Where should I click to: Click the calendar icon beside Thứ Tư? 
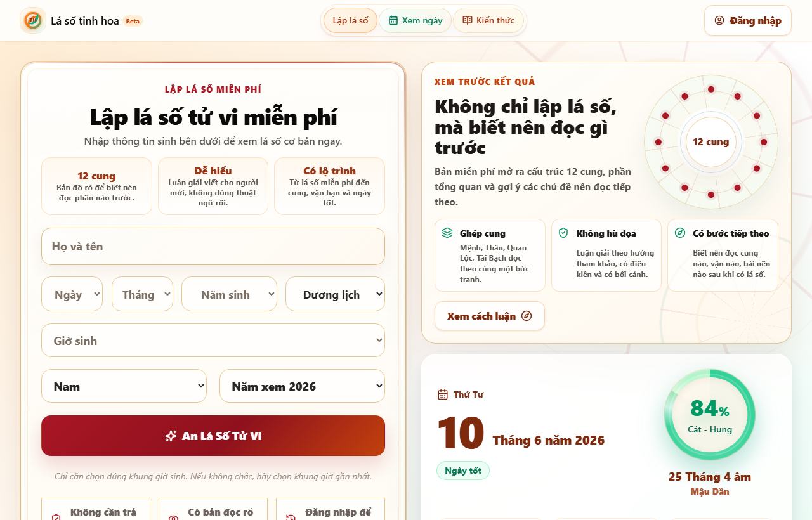[443, 394]
